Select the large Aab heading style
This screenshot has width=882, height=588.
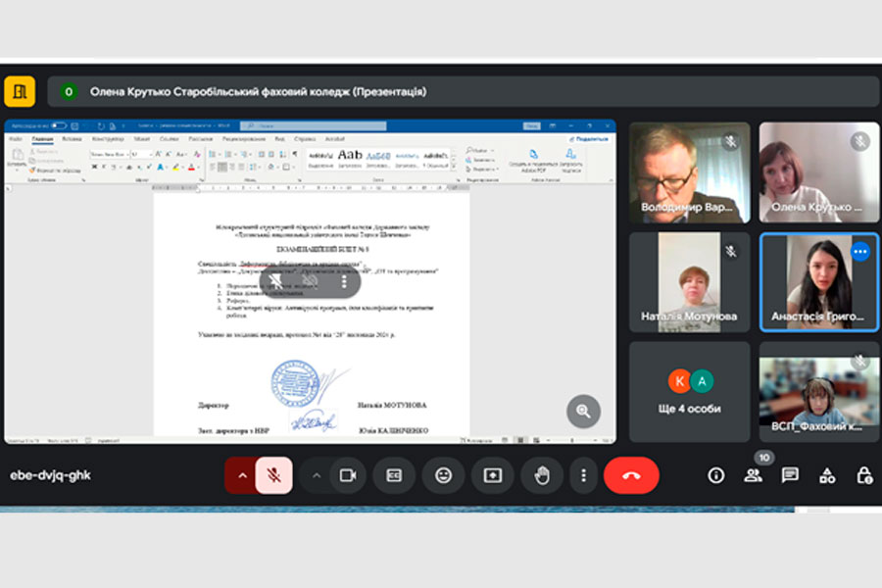click(350, 157)
